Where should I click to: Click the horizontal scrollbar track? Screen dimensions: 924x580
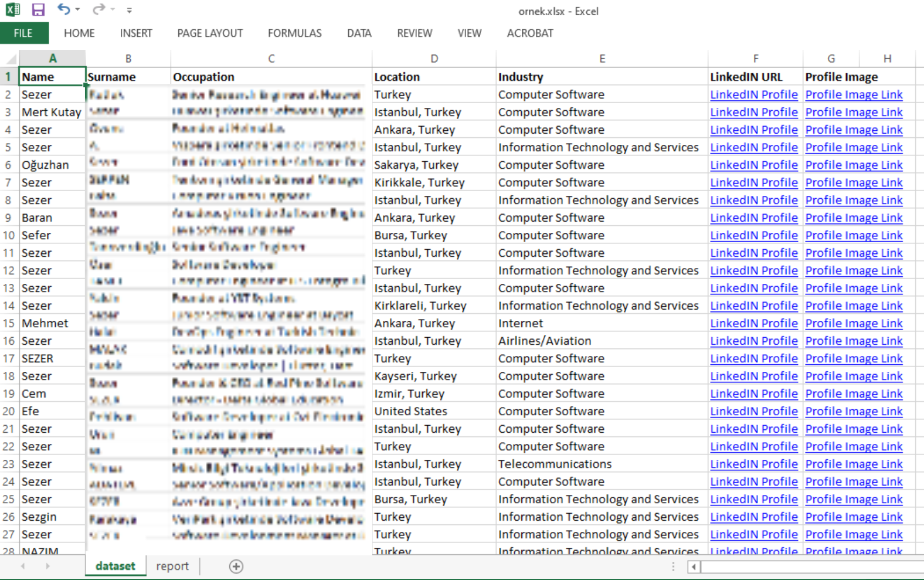[x=812, y=567]
